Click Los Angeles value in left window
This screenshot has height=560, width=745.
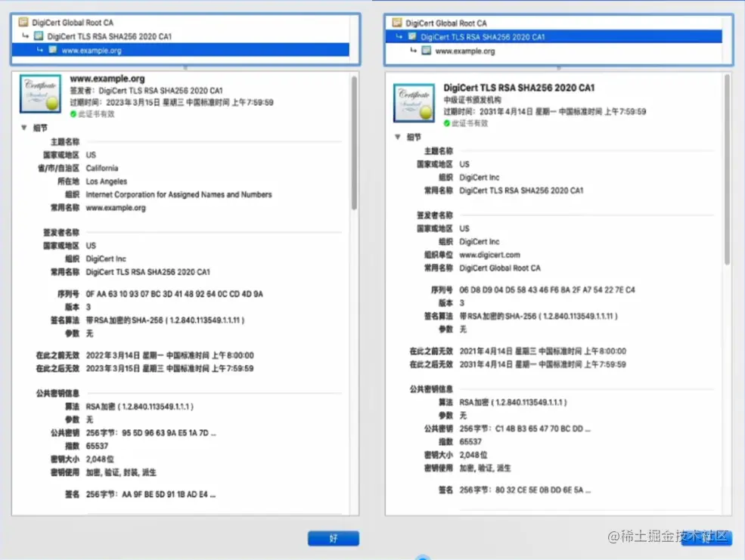(x=106, y=181)
